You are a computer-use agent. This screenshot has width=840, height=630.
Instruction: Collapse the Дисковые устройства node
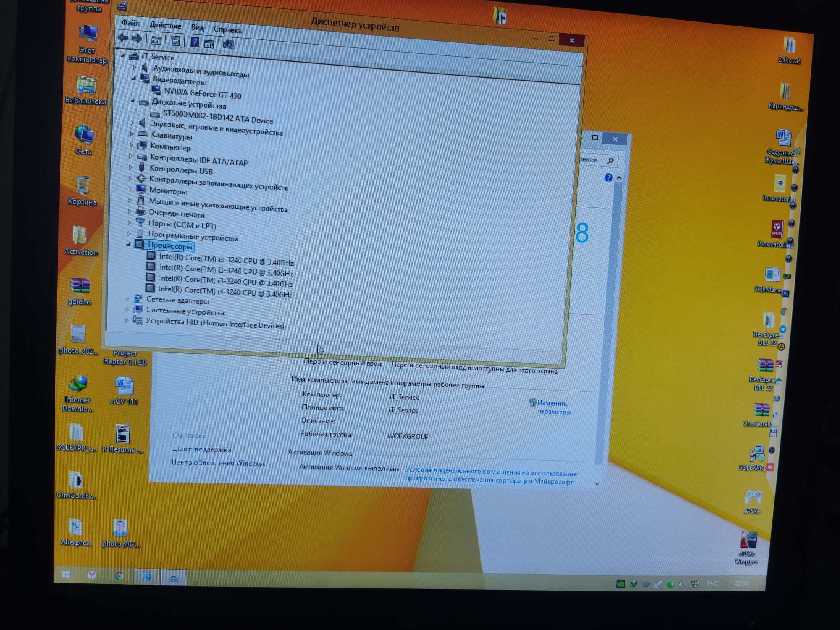click(133, 101)
